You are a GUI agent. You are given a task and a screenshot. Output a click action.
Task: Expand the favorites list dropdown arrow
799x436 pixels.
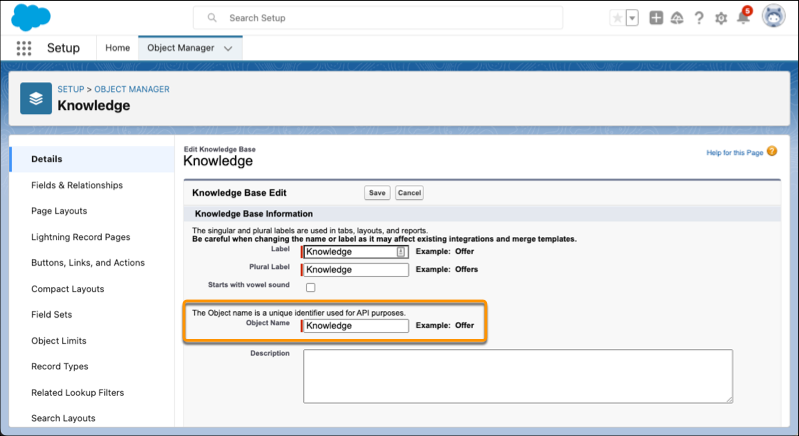pos(632,18)
